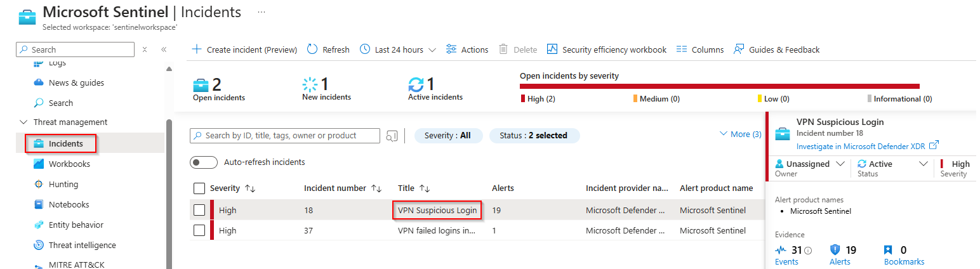Viewport: 980px width, 269px height.
Task: Toggle Auto-refresh incidents switch
Action: (x=204, y=162)
